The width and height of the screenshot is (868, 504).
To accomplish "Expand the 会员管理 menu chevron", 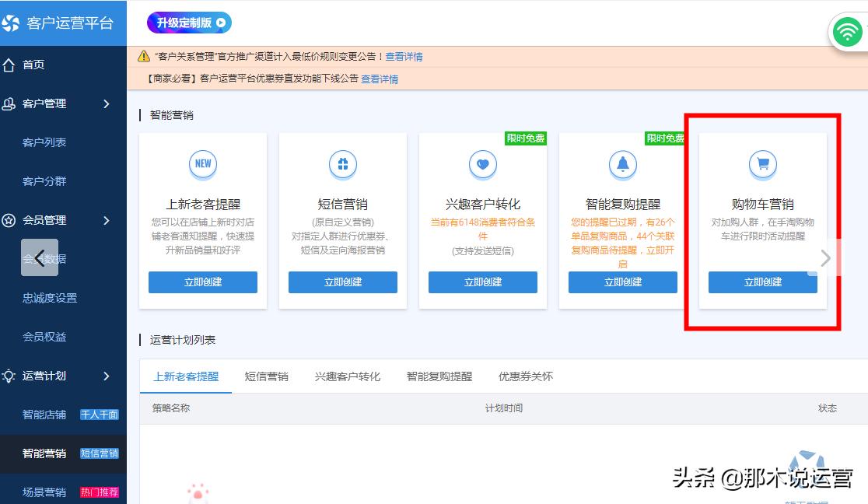I will coord(107,220).
